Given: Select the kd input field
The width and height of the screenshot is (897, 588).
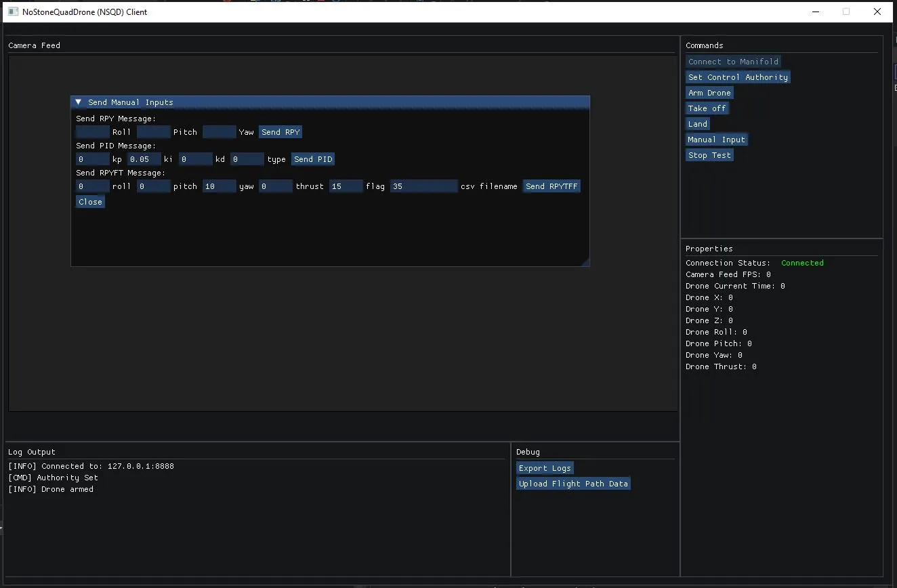Looking at the screenshot, I should tap(196, 159).
